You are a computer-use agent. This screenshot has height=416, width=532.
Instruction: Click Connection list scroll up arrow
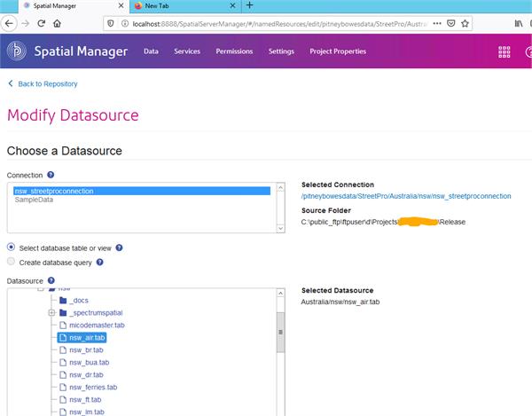[280, 187]
